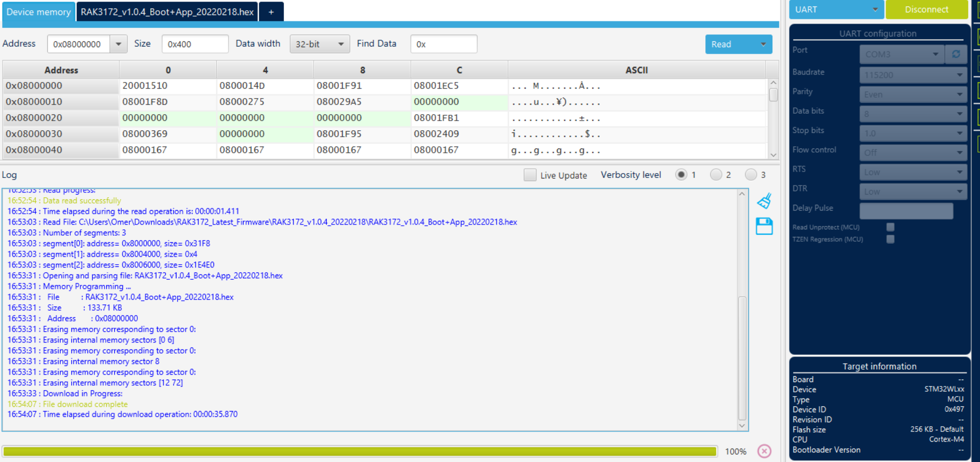The width and height of the screenshot is (980, 462).
Task: Click the Find Data input field
Action: tap(444, 44)
